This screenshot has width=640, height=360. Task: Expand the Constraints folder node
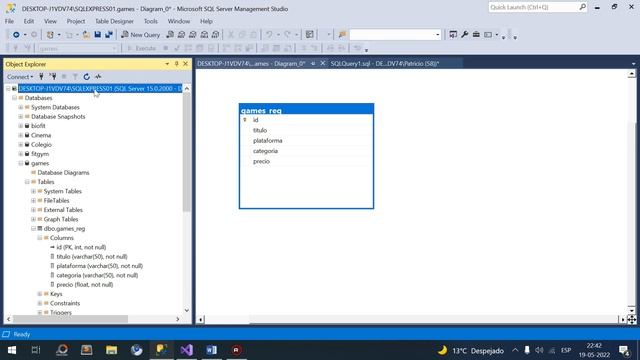[40, 303]
